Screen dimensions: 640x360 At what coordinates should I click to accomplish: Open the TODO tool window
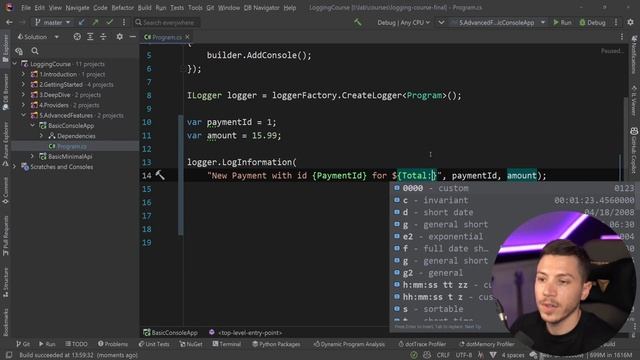click(76, 344)
